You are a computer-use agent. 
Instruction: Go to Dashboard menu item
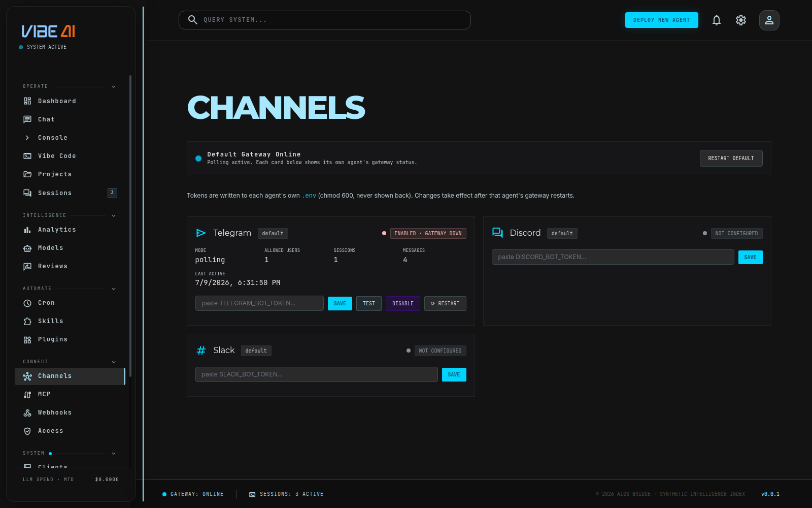pyautogui.click(x=70, y=101)
